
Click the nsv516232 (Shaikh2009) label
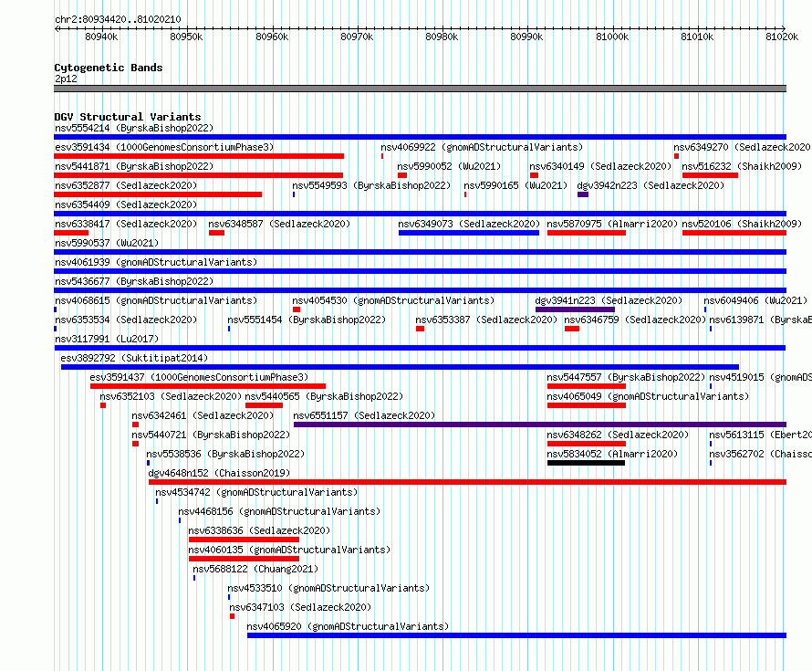pyautogui.click(x=742, y=166)
